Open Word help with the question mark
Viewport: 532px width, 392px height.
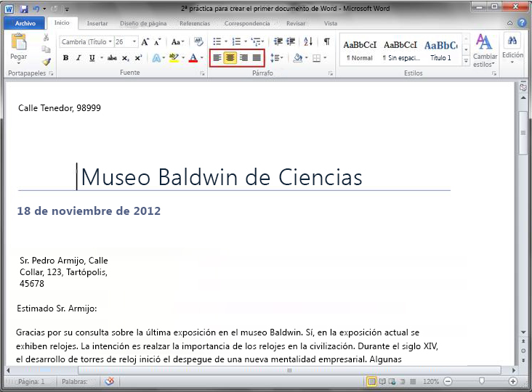(x=522, y=23)
